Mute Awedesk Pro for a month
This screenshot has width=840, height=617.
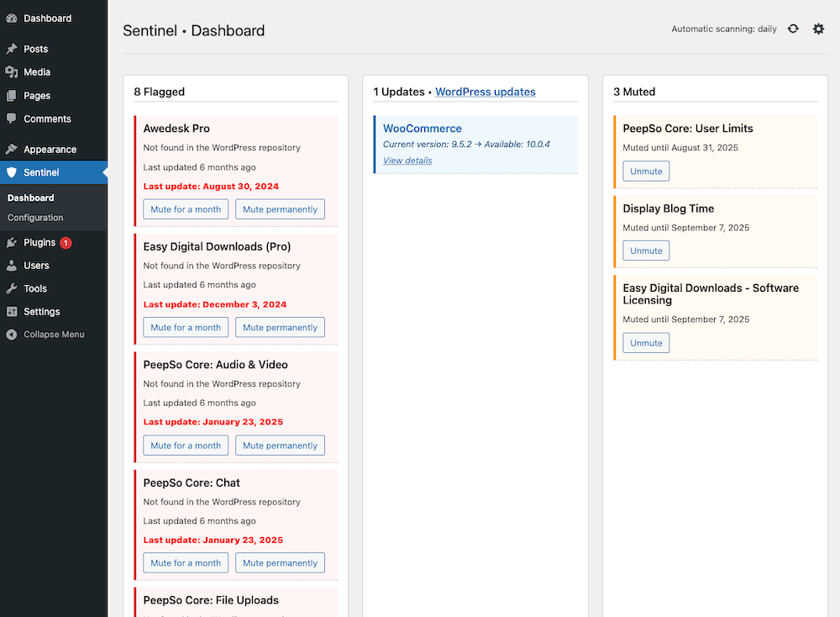pyautogui.click(x=186, y=209)
